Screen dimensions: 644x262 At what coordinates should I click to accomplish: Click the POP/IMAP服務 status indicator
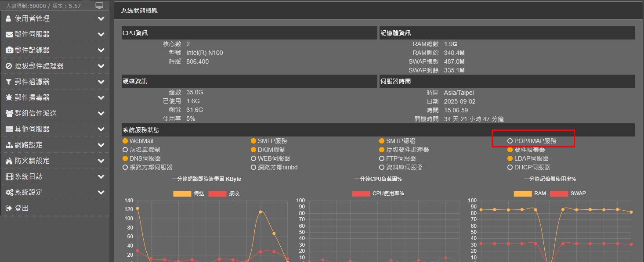[510, 141]
